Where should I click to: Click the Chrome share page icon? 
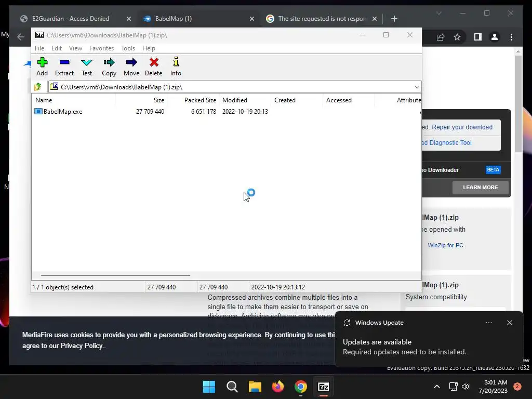coord(441,37)
